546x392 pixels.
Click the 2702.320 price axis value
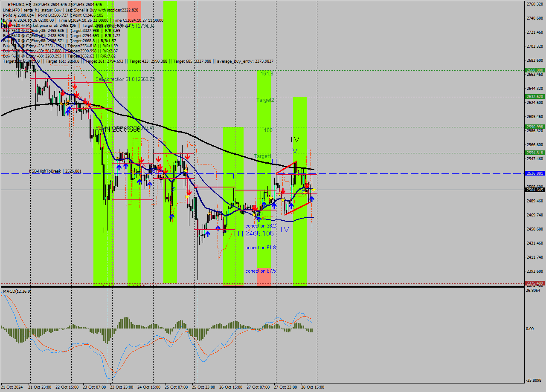(x=535, y=46)
